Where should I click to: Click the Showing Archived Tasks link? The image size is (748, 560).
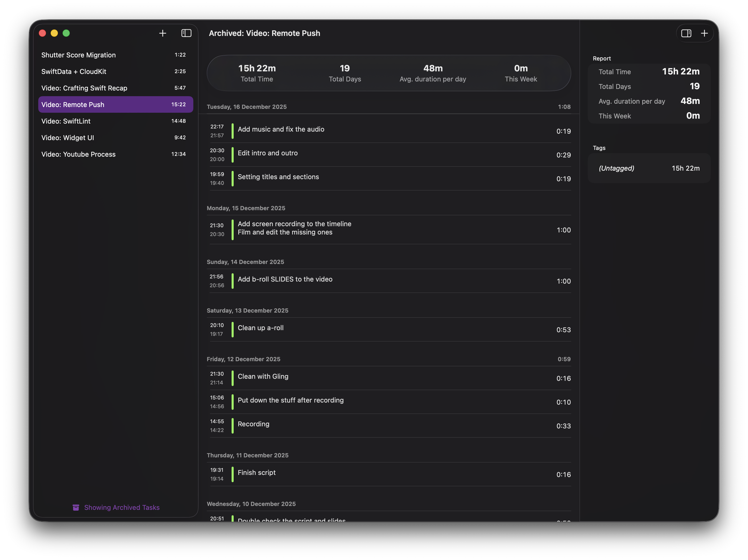[x=122, y=507]
